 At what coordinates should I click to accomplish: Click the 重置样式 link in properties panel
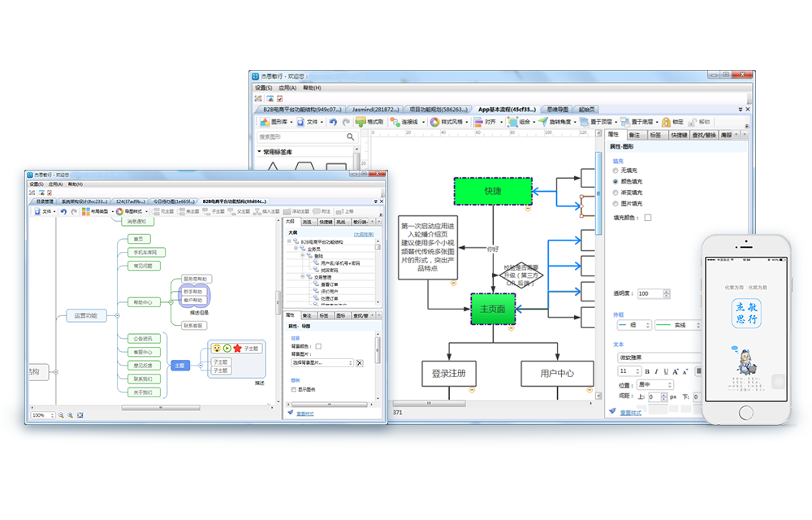(630, 413)
